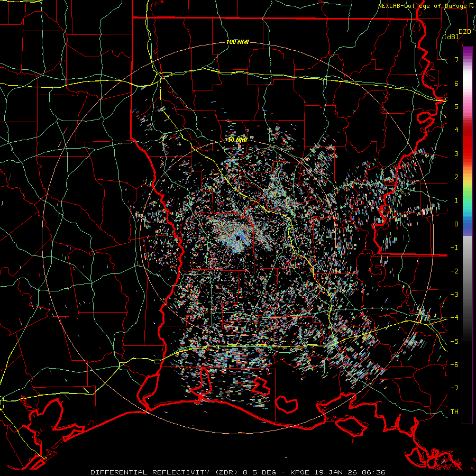Screen dimensions: 476x476
Task: Click the 2 dB value on the color scale
Action: pos(456,177)
